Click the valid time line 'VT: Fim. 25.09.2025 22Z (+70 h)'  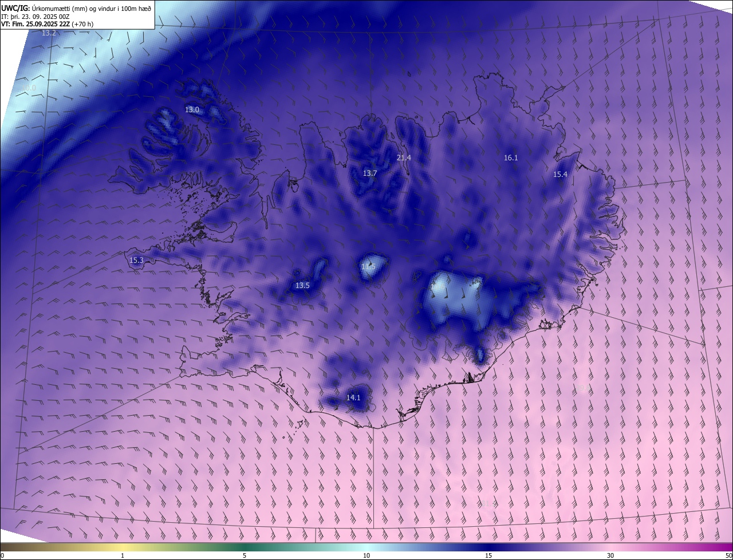point(48,24)
